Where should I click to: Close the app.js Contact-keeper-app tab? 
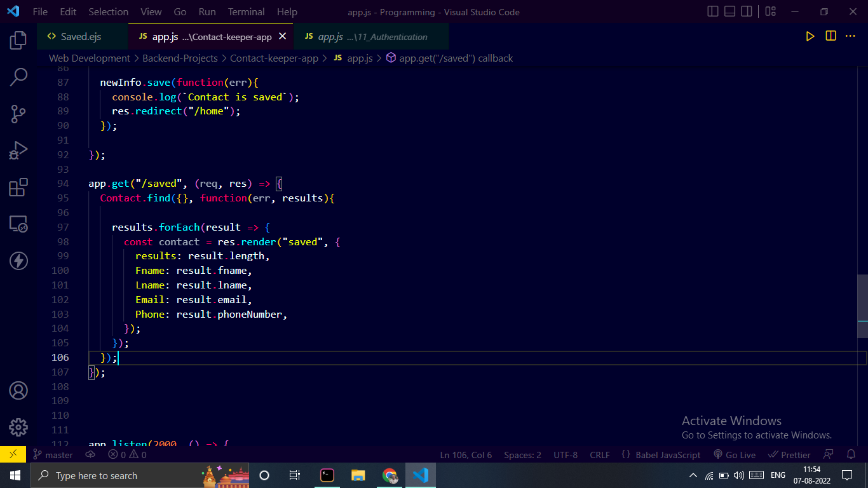pyautogui.click(x=282, y=37)
